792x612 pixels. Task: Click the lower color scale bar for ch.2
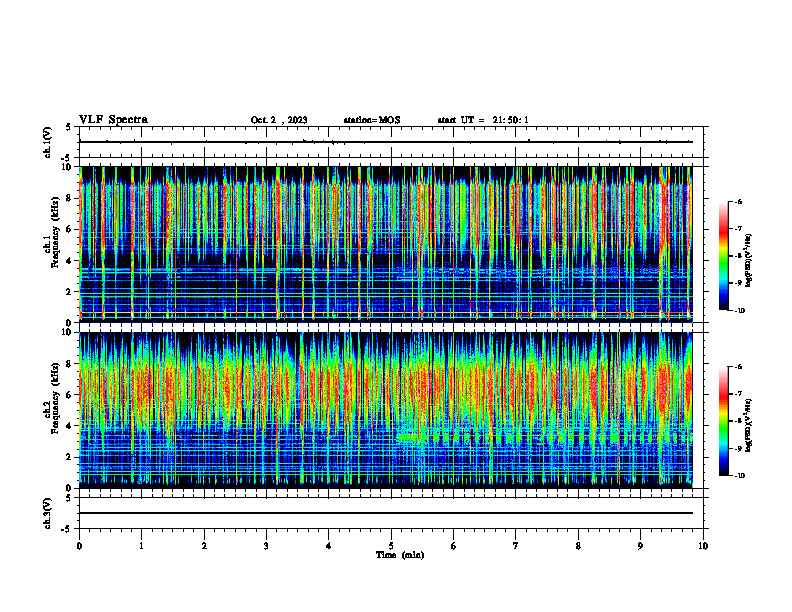(723, 421)
